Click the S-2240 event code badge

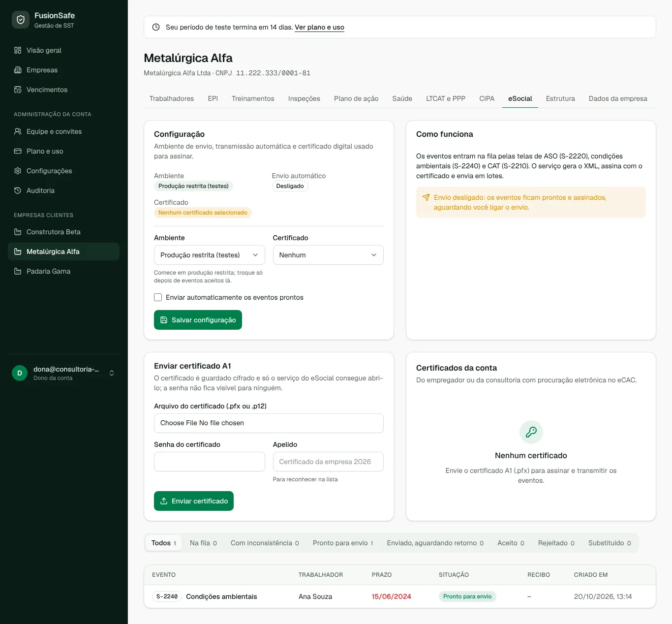[167, 596]
